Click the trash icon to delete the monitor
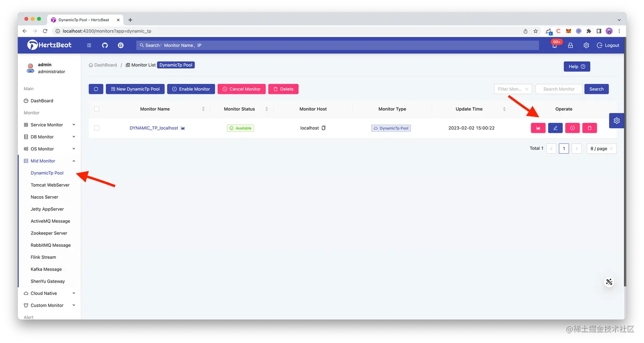The image size is (644, 343). (x=589, y=128)
